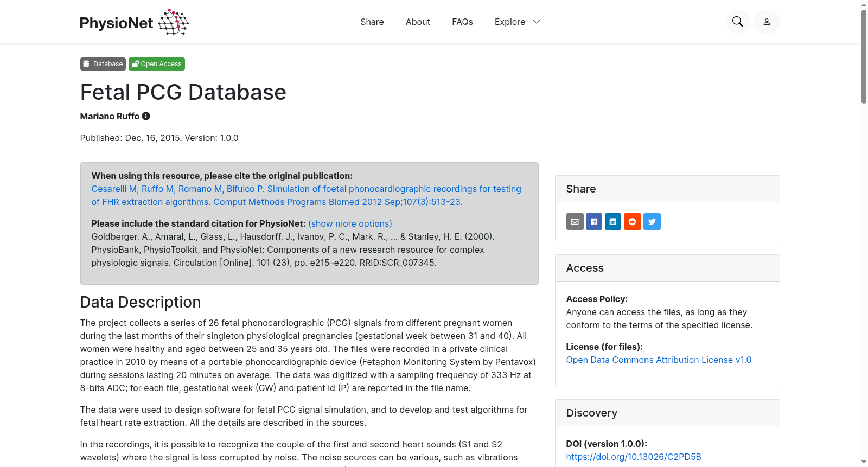Share on Reddit icon

coord(633,221)
